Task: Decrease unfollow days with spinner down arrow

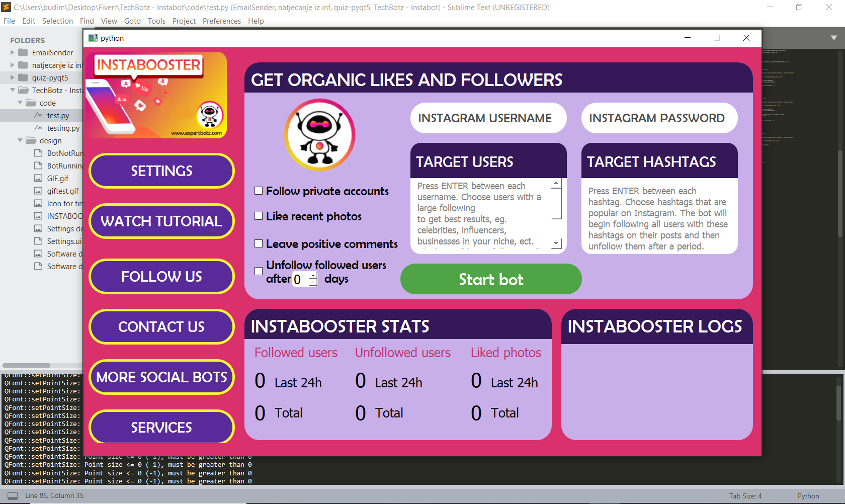Action: (313, 283)
